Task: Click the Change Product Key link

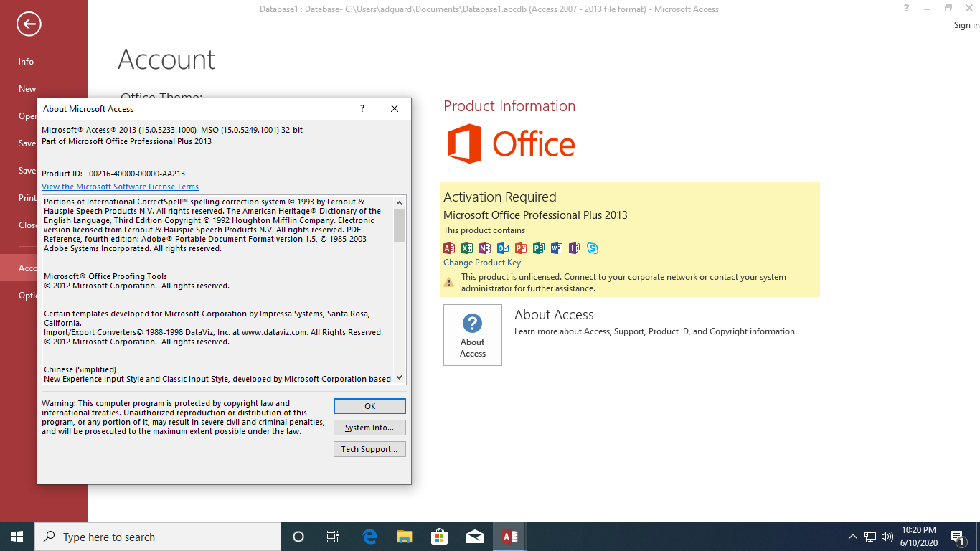Action: click(x=482, y=263)
